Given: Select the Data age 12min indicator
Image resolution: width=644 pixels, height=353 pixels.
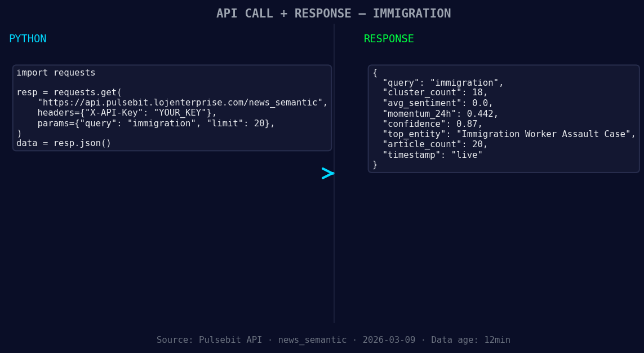Looking at the screenshot, I should (470, 339).
